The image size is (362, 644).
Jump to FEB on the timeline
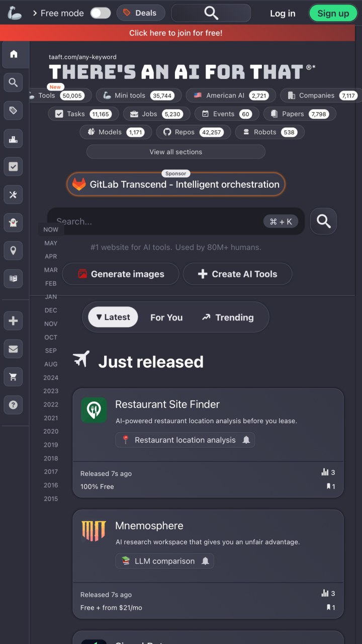(51, 283)
